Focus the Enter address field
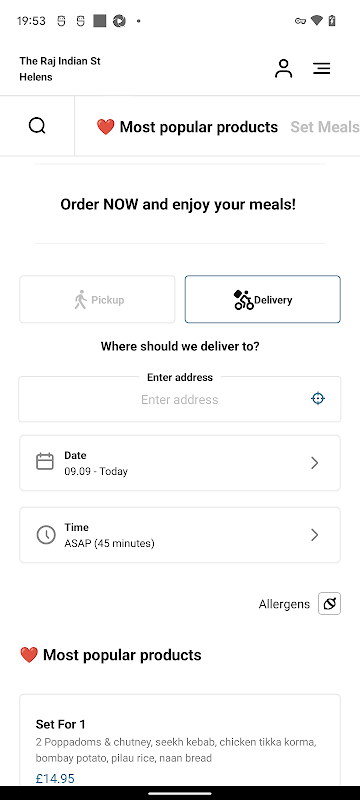The image size is (360, 800). 180,399
